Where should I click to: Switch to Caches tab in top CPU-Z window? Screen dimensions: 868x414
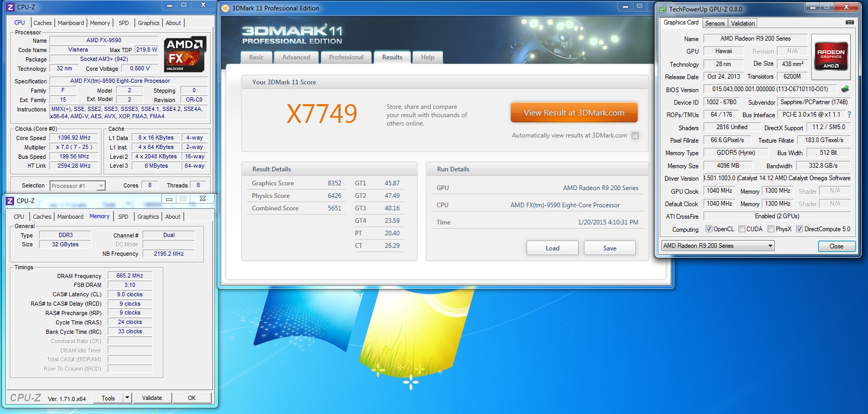pos(43,23)
